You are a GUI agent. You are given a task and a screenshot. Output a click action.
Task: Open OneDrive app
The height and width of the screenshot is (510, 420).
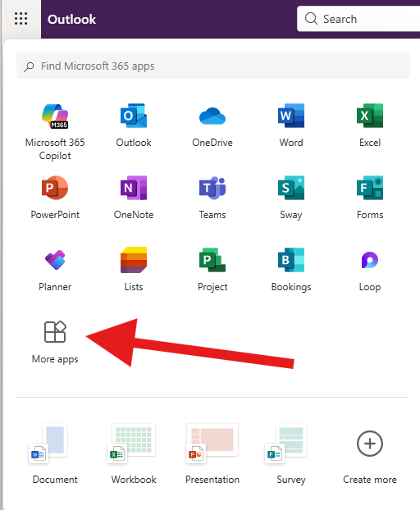[212, 125]
